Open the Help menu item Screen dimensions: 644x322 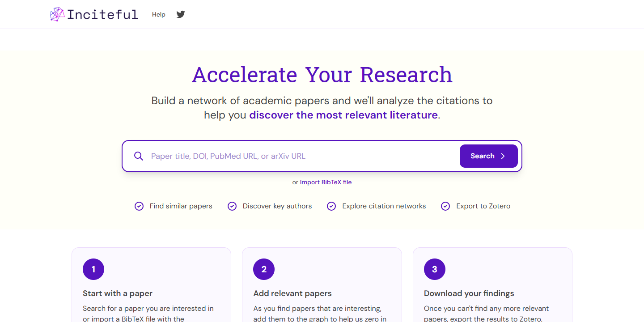click(159, 14)
